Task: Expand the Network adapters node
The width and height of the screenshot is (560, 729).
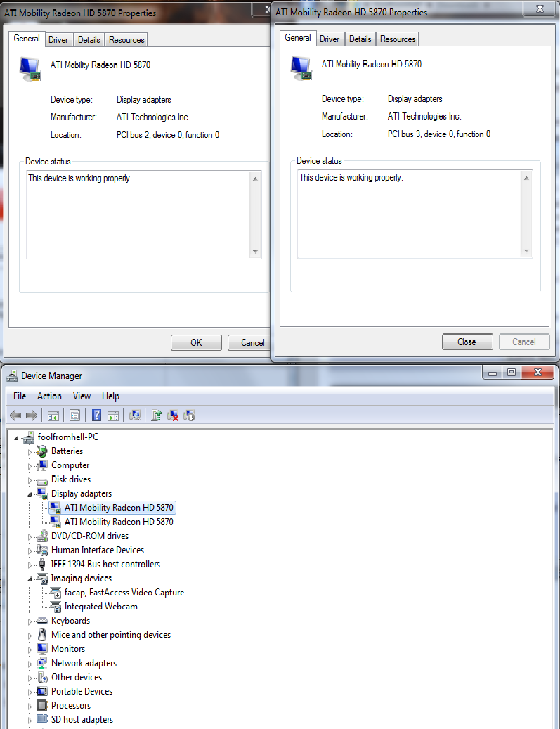Action: [x=30, y=664]
